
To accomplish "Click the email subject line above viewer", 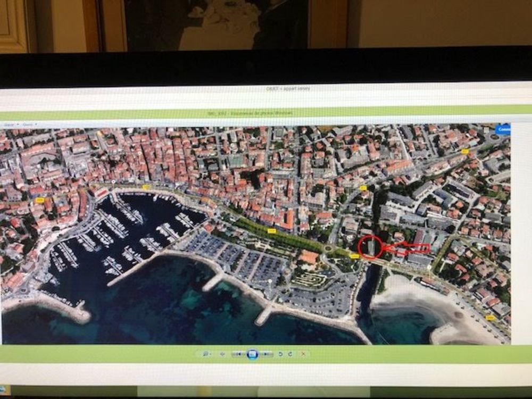I will (x=287, y=88).
